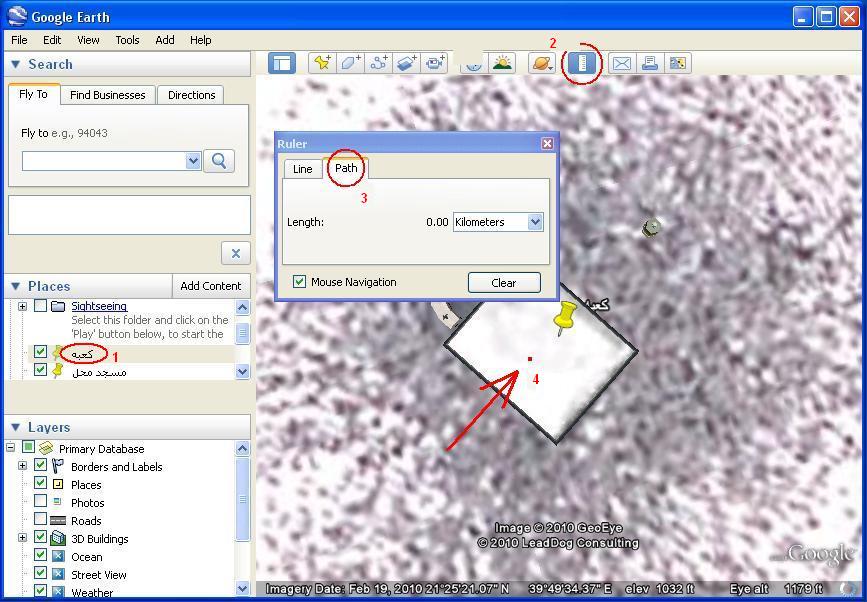Close the Ruler dialog
The height and width of the screenshot is (602, 867).
point(547,144)
